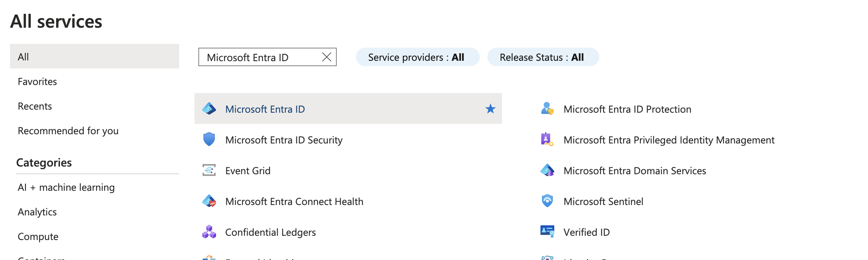This screenshot has height=260, width=868.
Task: Select AI + machine learning category
Action: 66,187
